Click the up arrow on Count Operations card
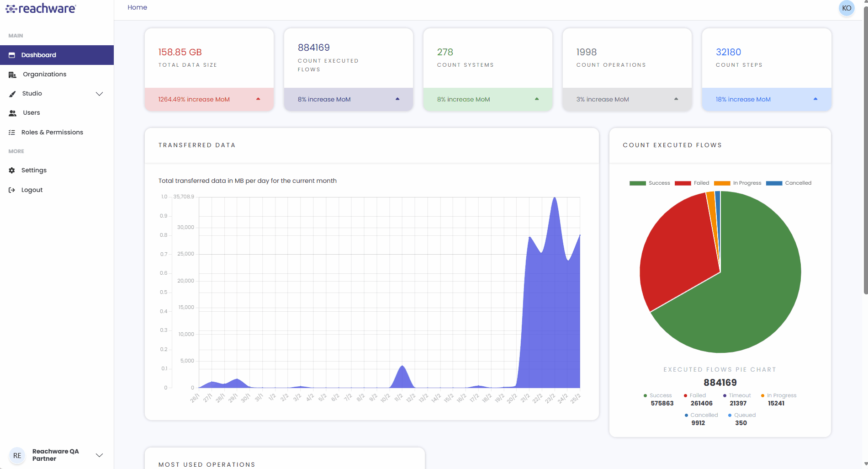 (x=676, y=99)
